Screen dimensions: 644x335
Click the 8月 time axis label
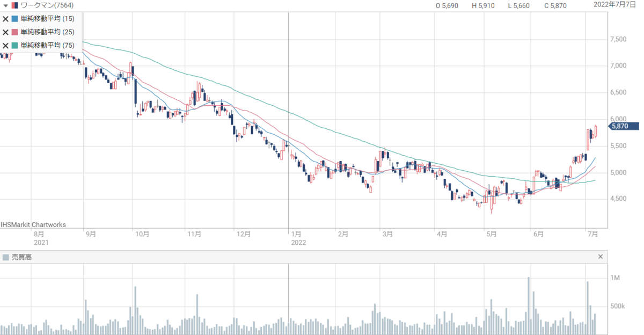tap(39, 234)
